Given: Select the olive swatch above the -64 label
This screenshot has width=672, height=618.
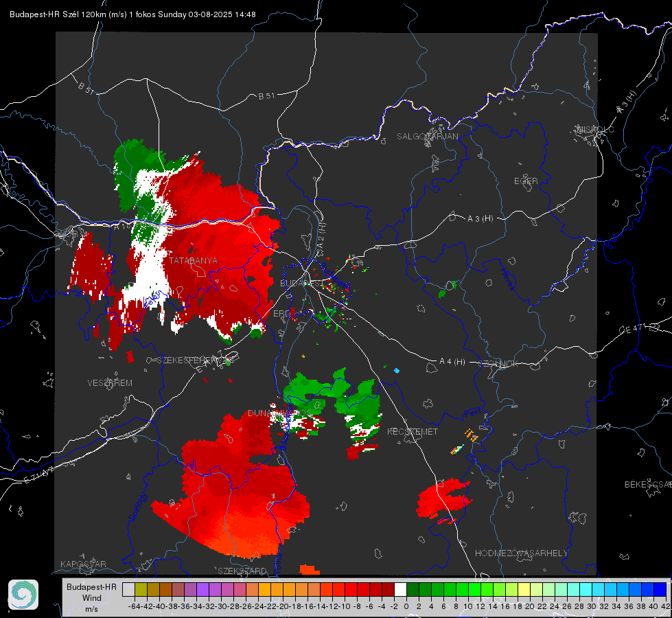Looking at the screenshot, I should (x=141, y=589).
